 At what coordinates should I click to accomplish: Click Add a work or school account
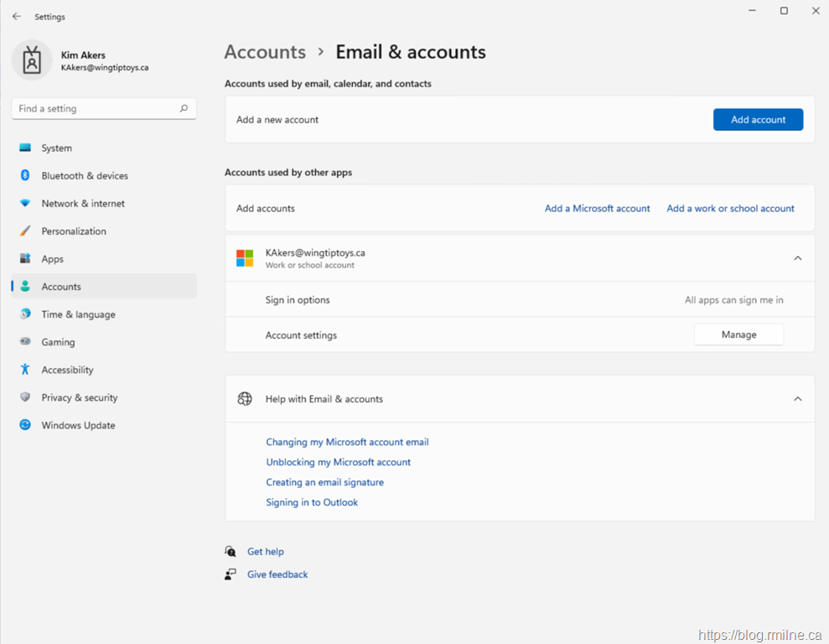click(730, 209)
